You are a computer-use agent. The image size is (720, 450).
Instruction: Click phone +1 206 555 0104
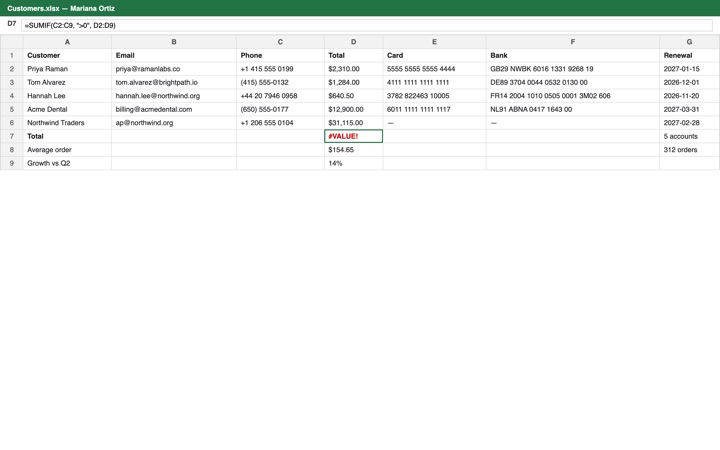pos(280,123)
